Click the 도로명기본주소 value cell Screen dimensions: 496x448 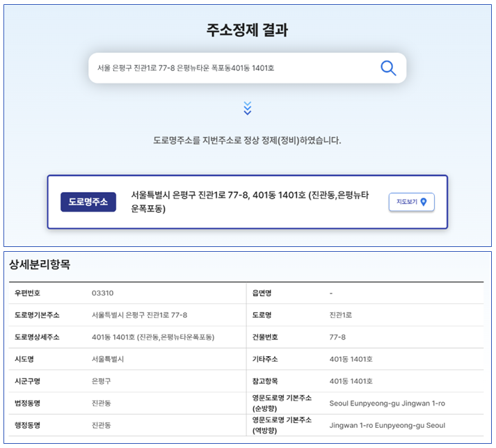pyautogui.click(x=139, y=315)
